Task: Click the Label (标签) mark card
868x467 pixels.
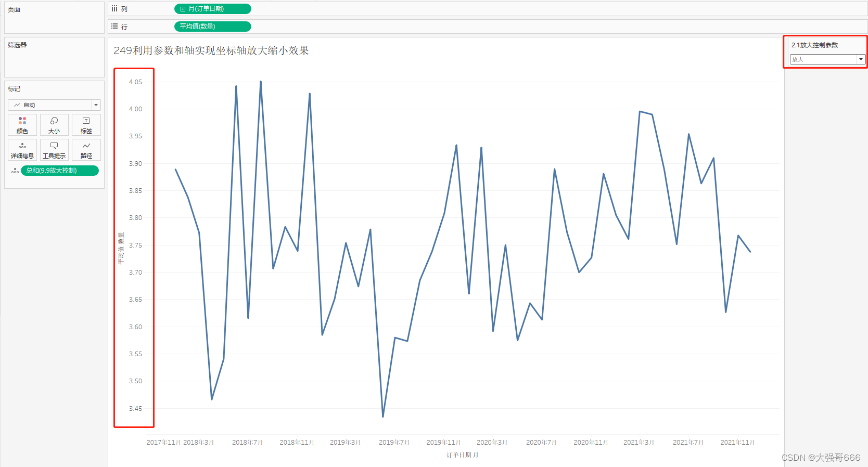Action: pos(86,125)
